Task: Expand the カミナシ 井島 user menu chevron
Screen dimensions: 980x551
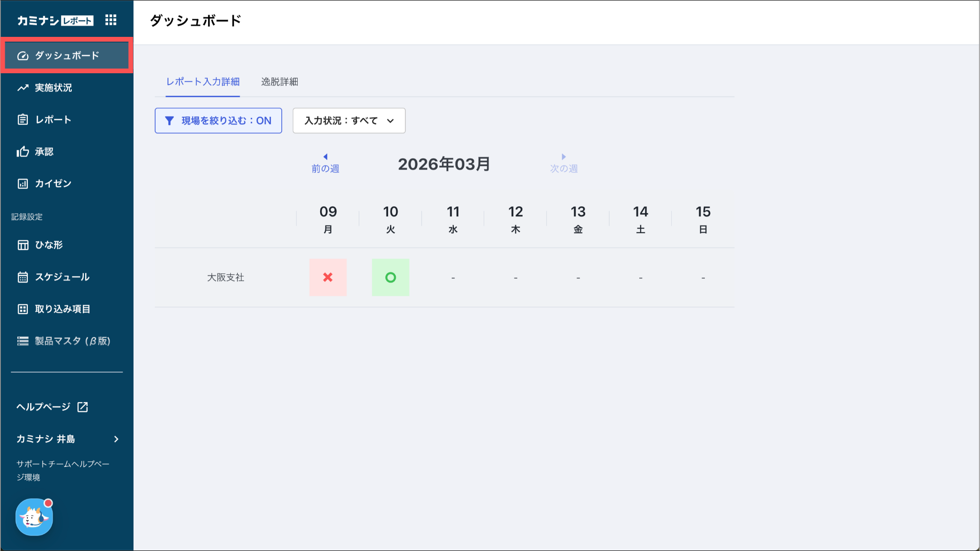Action: click(116, 439)
